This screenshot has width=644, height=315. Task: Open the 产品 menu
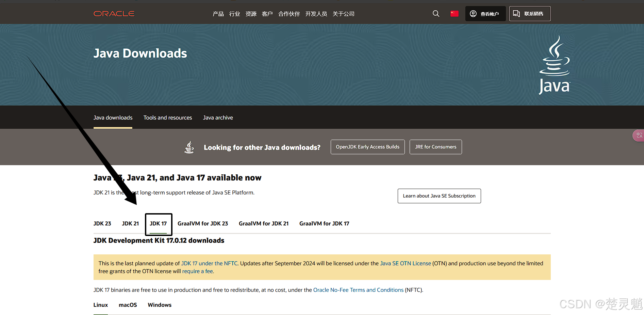coord(218,14)
